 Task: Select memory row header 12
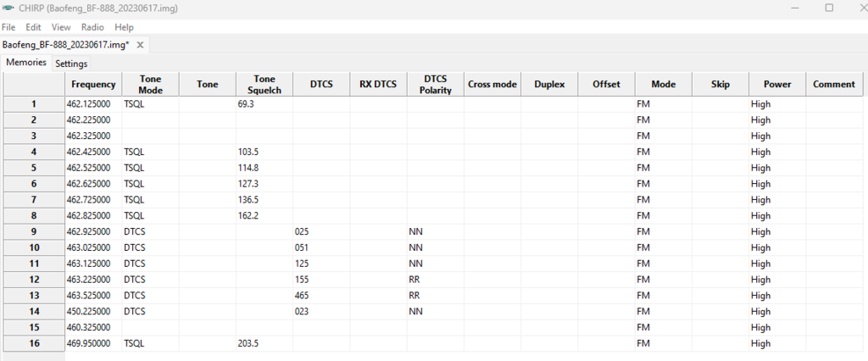point(34,280)
